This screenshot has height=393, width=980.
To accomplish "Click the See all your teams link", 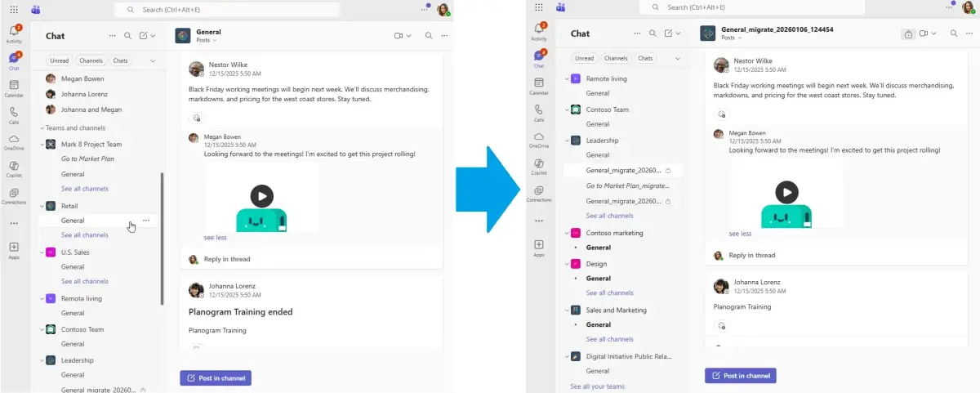I will [597, 386].
